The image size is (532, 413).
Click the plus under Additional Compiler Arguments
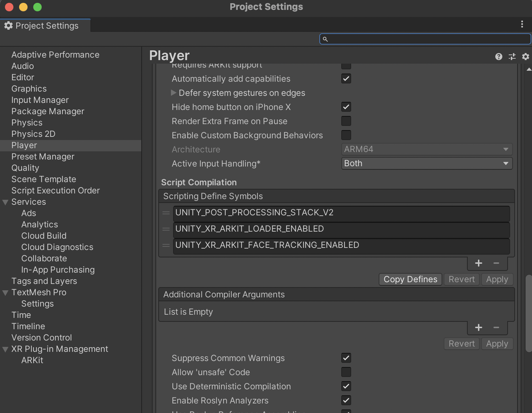click(x=478, y=327)
